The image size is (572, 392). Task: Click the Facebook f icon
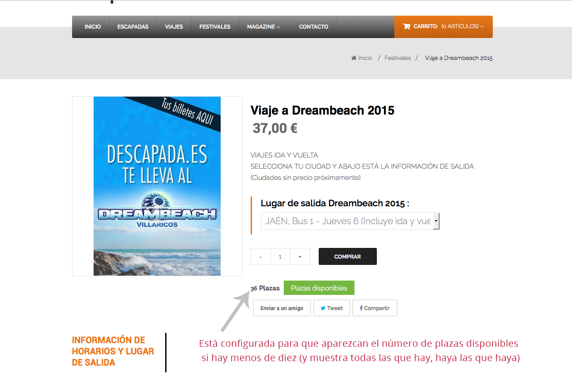tap(361, 308)
